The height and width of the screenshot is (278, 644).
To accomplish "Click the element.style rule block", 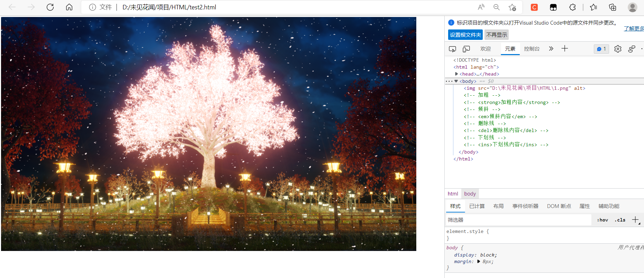I will (x=544, y=235).
